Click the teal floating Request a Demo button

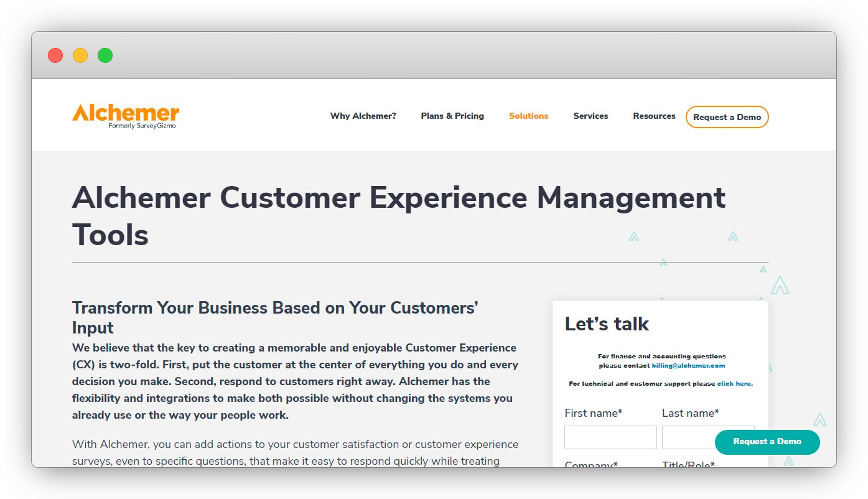[767, 442]
